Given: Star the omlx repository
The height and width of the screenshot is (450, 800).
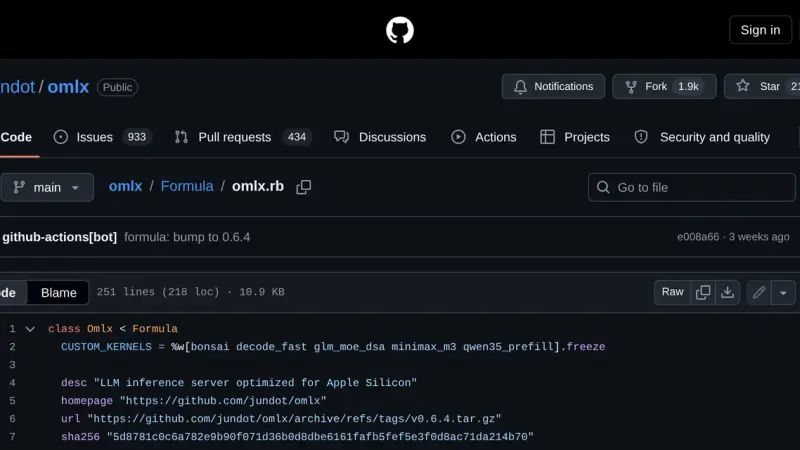Looking at the screenshot, I should click(762, 87).
